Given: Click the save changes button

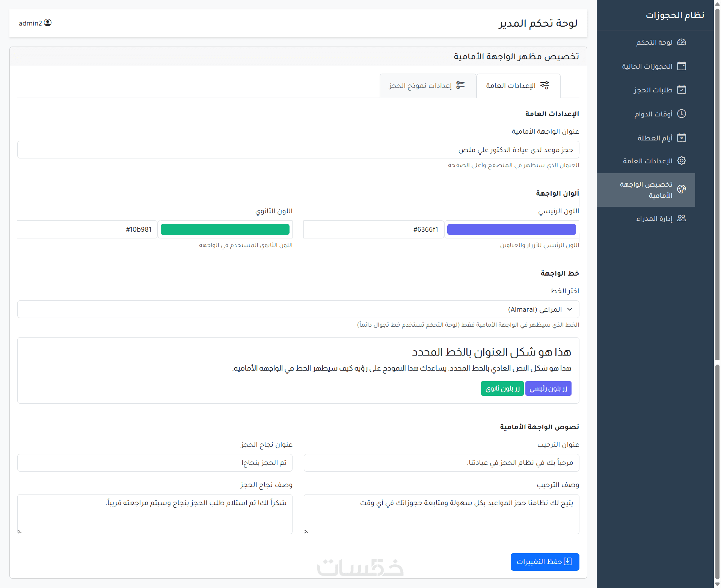Looking at the screenshot, I should [545, 561].
